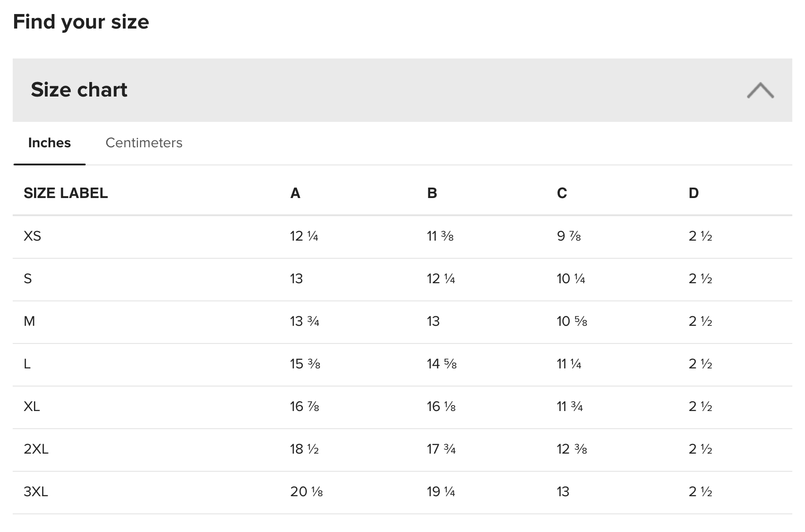Click column header C
The height and width of the screenshot is (532, 805).
562,193
